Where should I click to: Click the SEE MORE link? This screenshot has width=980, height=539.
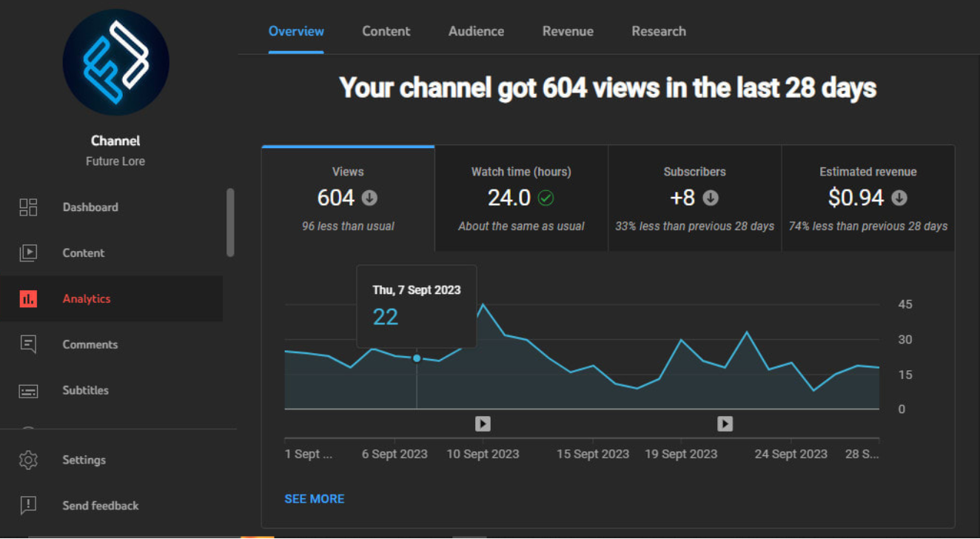(315, 499)
